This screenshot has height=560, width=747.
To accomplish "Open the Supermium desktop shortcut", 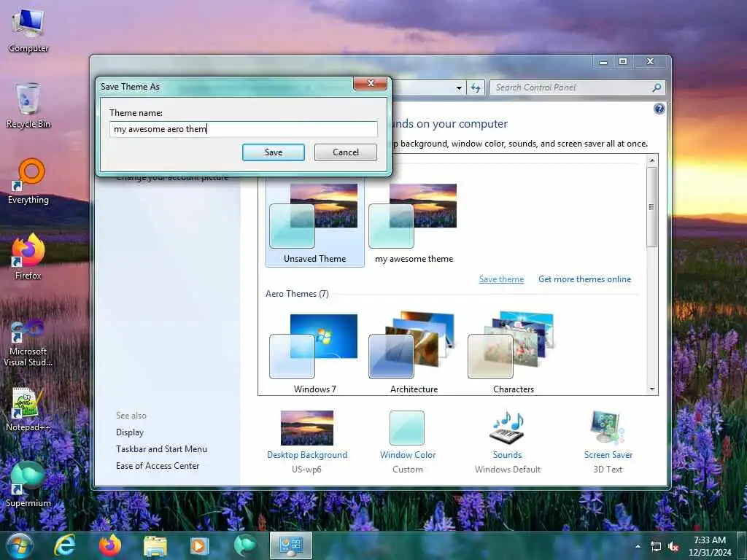I will click(28, 484).
